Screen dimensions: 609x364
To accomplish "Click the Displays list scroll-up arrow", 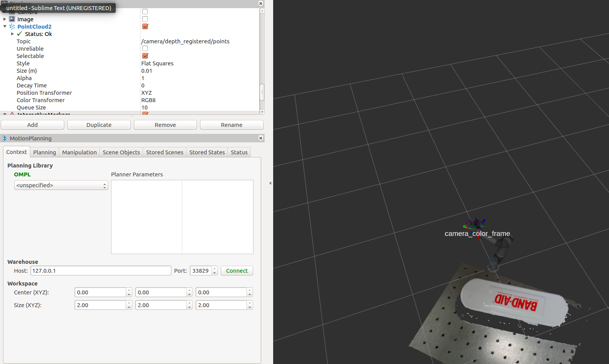I will (x=262, y=11).
